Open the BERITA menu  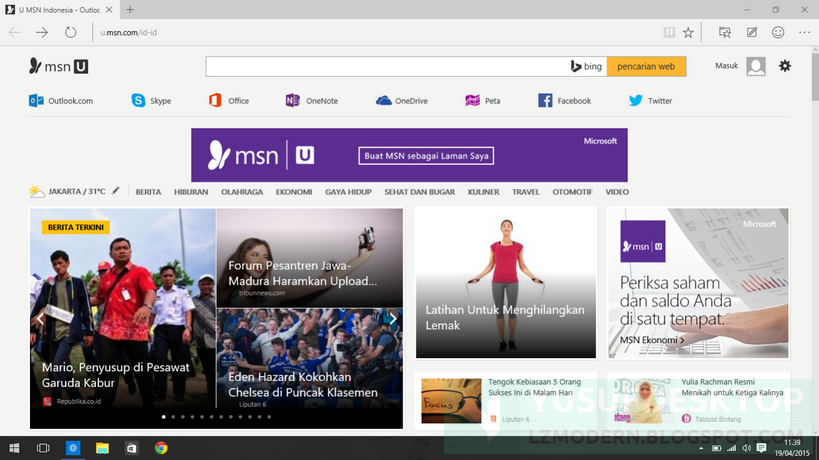tap(148, 192)
